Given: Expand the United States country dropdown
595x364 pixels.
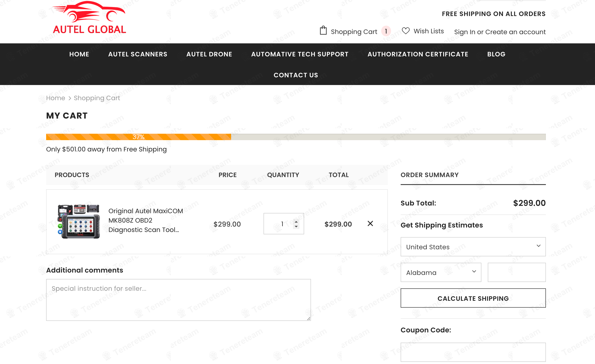Looking at the screenshot, I should pyautogui.click(x=473, y=247).
